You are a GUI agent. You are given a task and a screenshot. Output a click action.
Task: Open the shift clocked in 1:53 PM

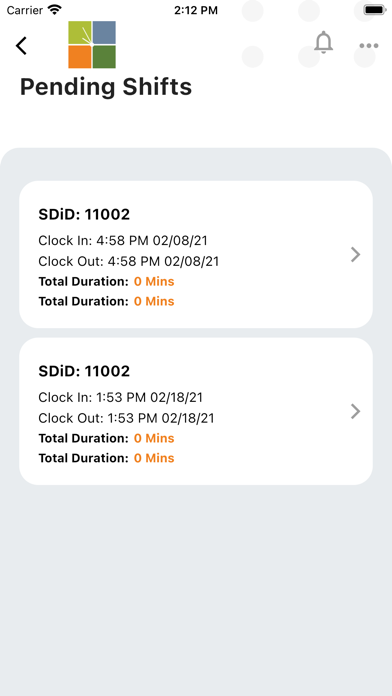point(196,411)
